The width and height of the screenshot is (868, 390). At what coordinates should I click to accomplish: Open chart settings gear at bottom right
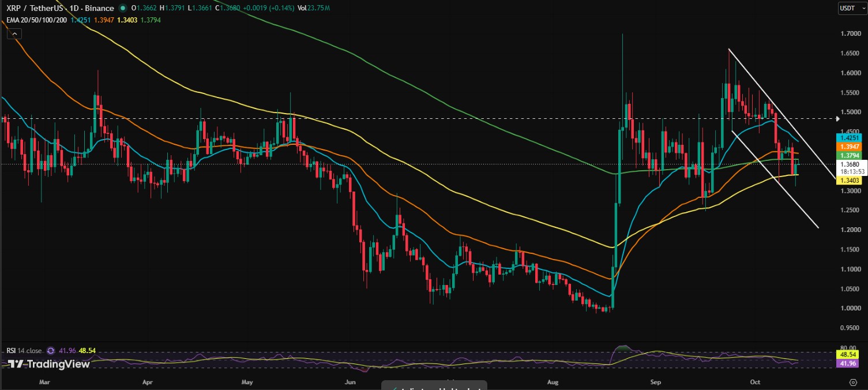853,382
